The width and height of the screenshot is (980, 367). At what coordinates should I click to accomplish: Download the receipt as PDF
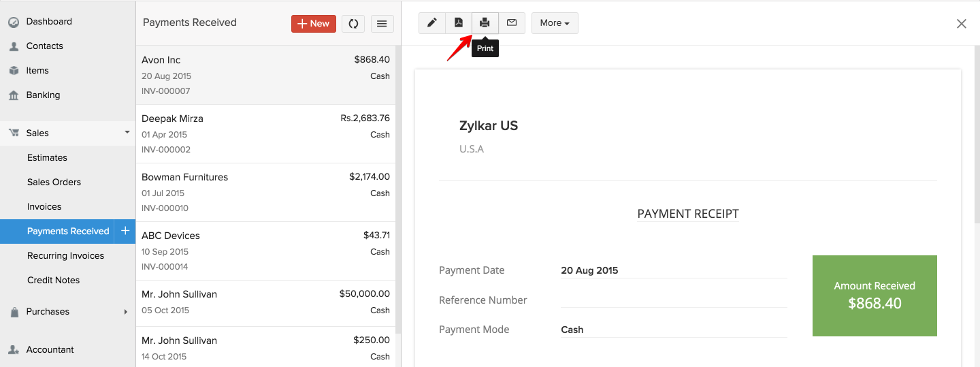459,23
